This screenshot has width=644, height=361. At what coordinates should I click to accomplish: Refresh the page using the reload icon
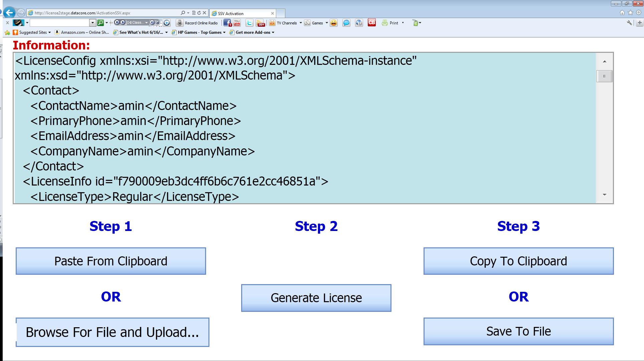[x=199, y=13]
